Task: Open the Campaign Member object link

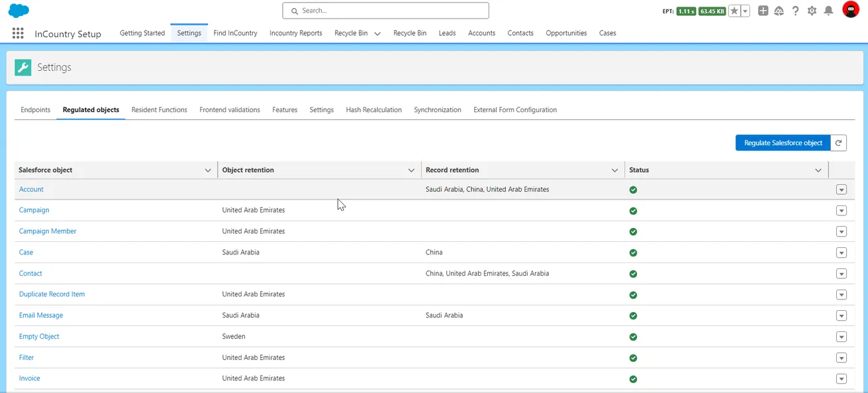Action: coord(48,231)
